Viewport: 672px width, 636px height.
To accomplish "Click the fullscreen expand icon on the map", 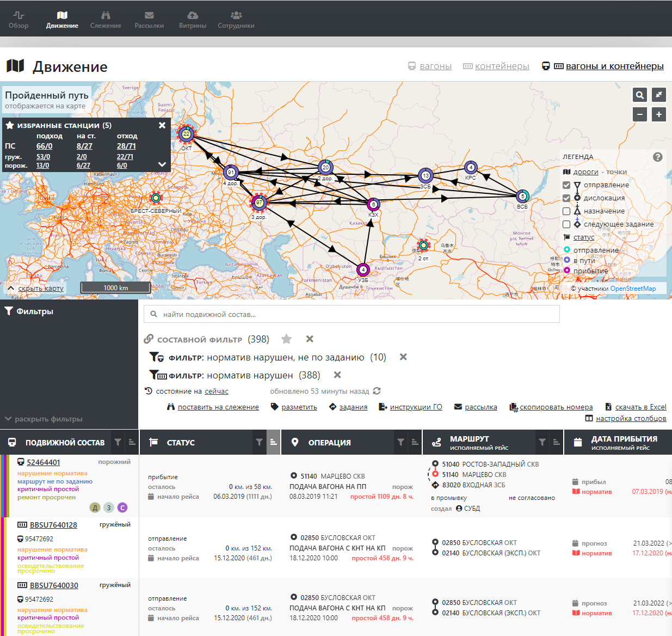I will click(x=658, y=95).
